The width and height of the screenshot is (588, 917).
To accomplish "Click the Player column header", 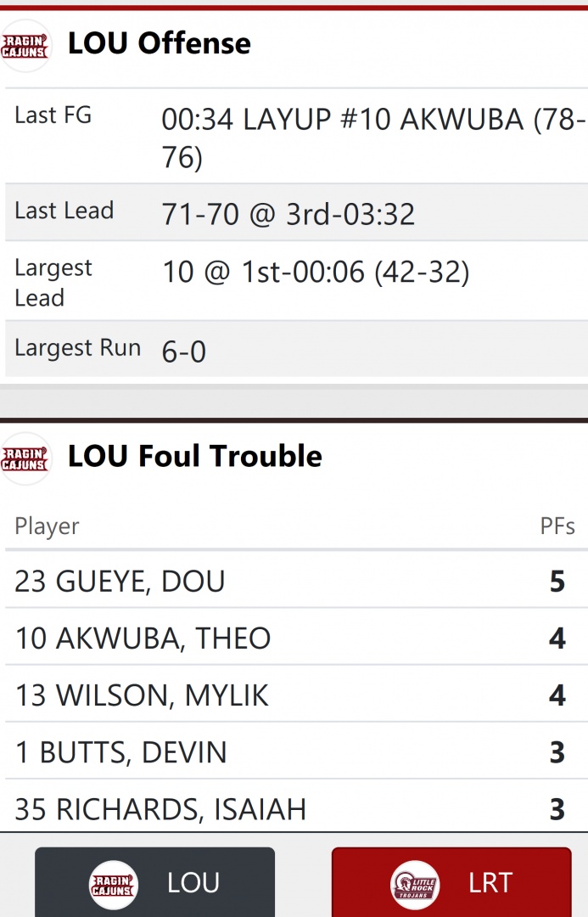I will click(x=47, y=526).
